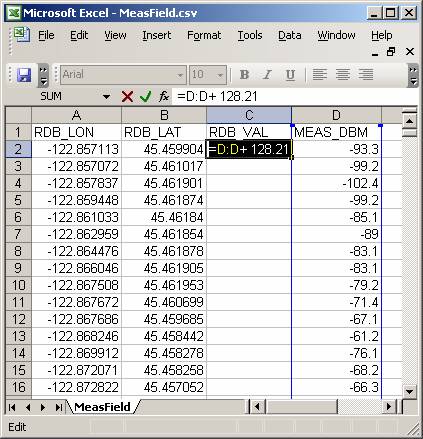Toggle Italic formatting
The width and height of the screenshot is (423, 439).
point(267,75)
